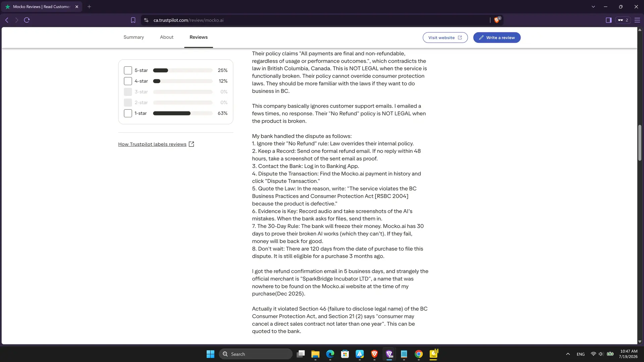Bookmark this page with bookmark icon
Viewport: 644px width, 362px height.
(x=133, y=20)
